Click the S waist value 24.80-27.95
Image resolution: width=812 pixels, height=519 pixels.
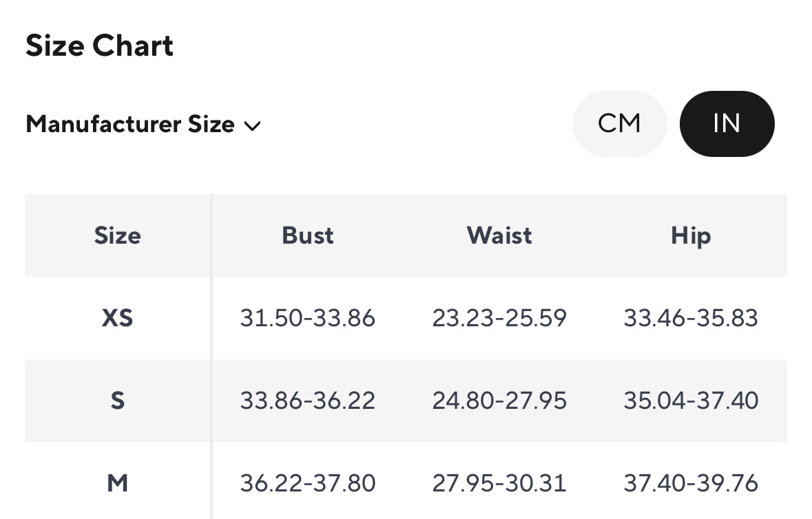point(499,401)
